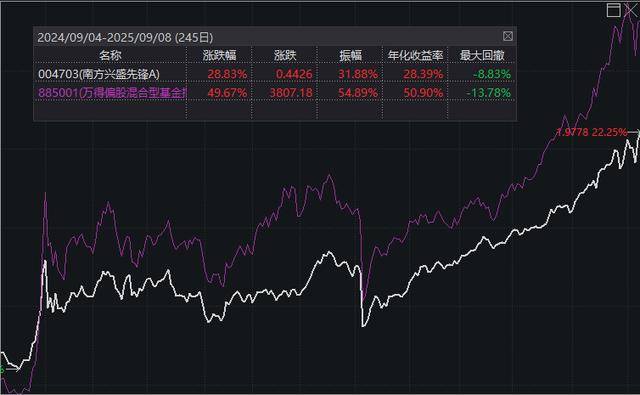The width and height of the screenshot is (640, 395).
Task: Click the 54.89% amplitude value
Action: [358, 93]
